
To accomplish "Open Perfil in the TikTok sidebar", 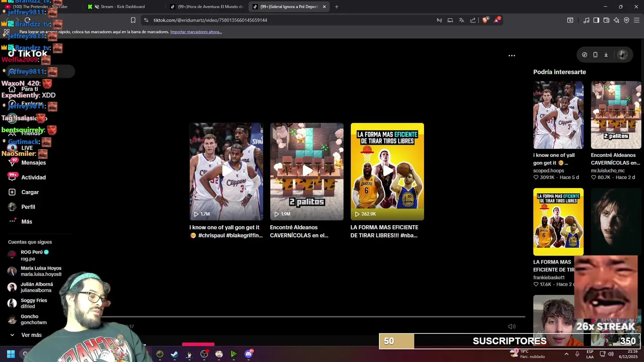I will tap(28, 207).
